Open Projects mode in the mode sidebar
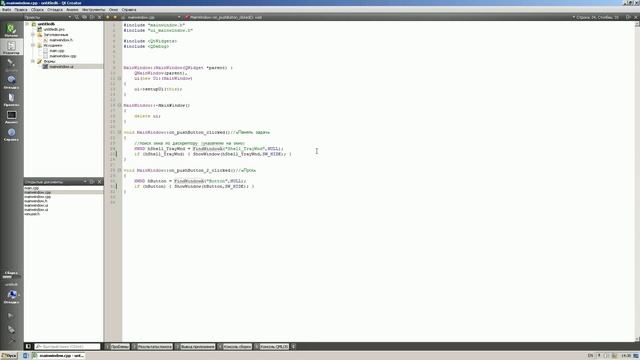 (x=11, y=99)
